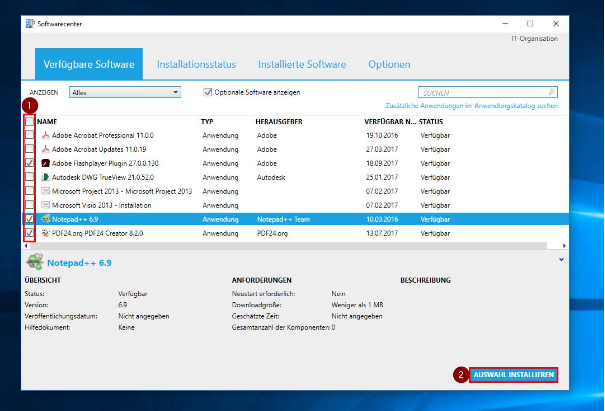This screenshot has height=411, width=605.
Task: Click scrollbar right arrow
Action: [564, 246]
